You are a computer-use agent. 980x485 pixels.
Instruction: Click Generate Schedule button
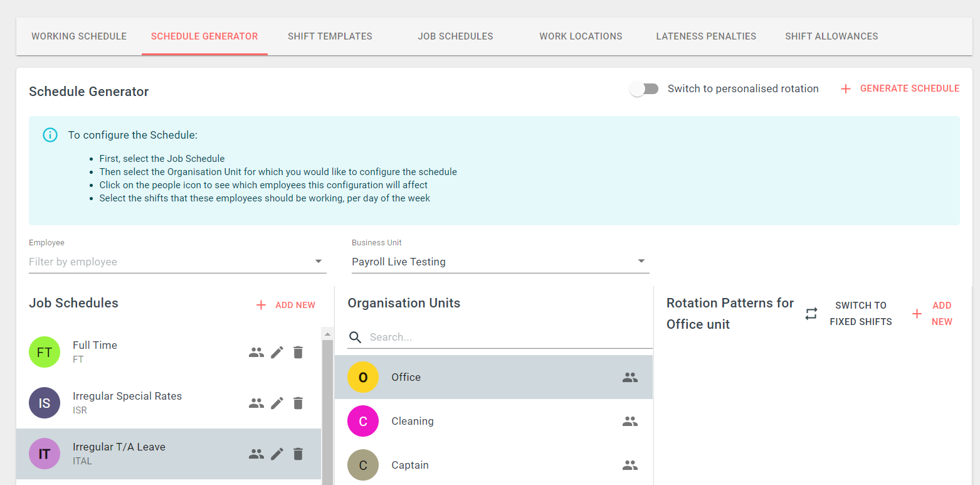tap(900, 89)
